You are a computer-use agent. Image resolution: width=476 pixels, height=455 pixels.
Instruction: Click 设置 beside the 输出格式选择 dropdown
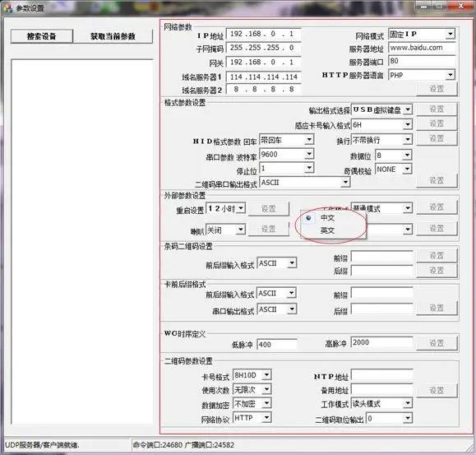tap(437, 109)
